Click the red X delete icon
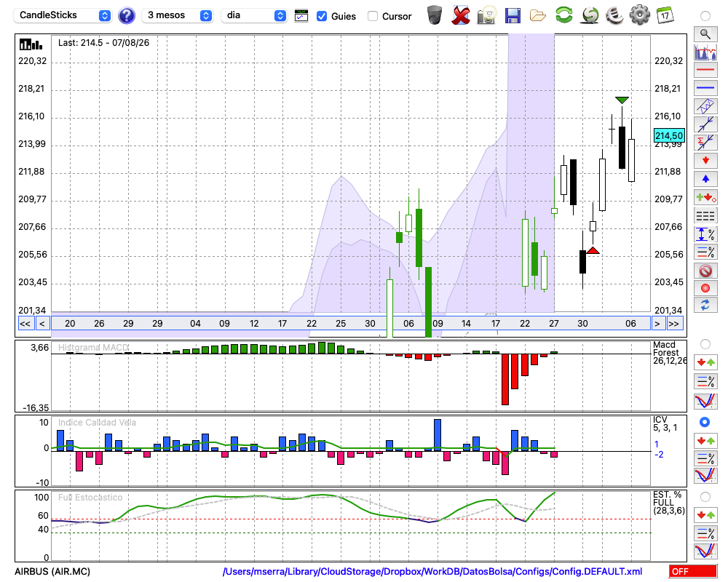Viewport: 728px width, 582px height. [x=460, y=15]
